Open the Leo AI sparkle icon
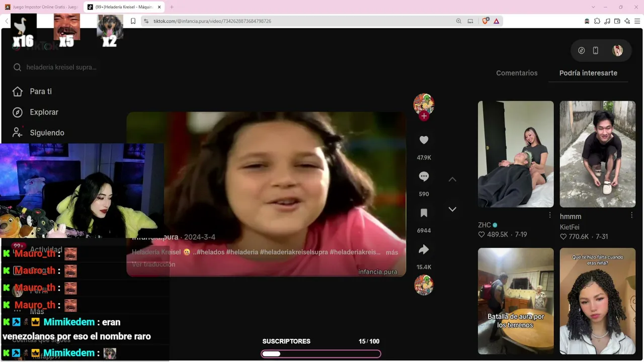 pyautogui.click(x=627, y=21)
